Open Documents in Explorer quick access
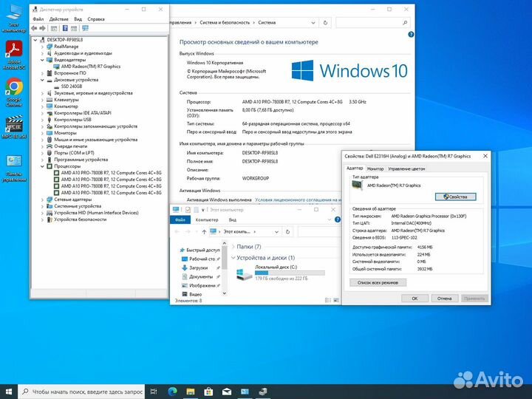This screenshot has width=532, height=399. point(201,277)
